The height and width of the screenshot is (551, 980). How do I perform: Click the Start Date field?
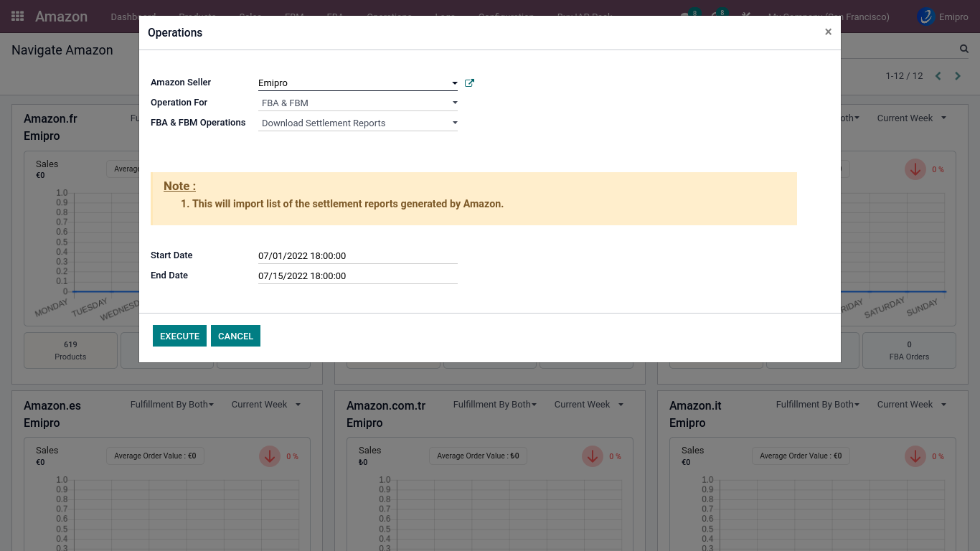[x=357, y=256]
